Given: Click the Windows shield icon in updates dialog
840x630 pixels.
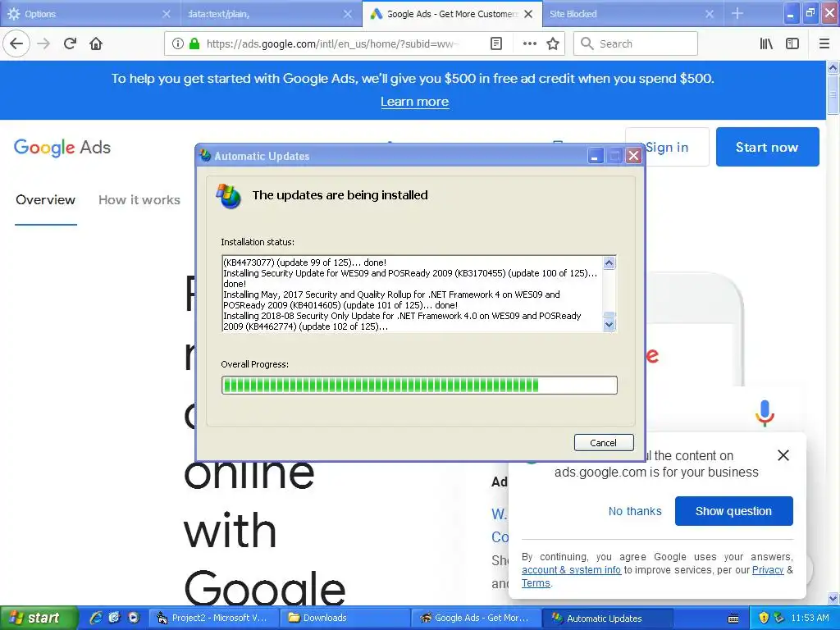Looking at the screenshot, I should click(x=229, y=196).
